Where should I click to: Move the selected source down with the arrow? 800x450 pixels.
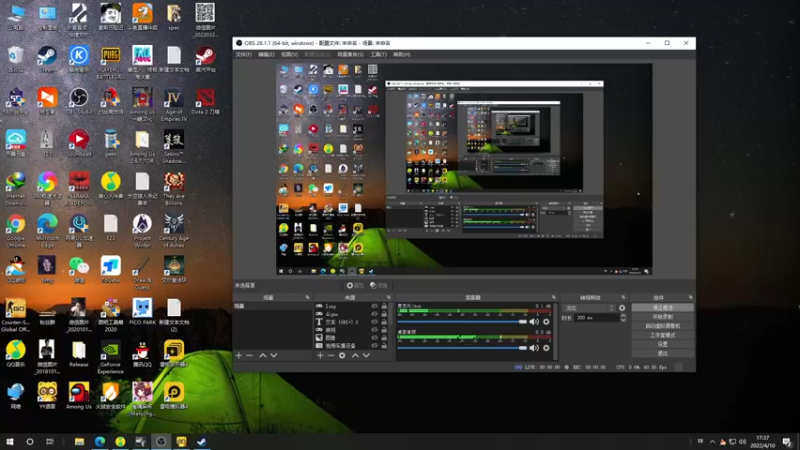point(366,355)
